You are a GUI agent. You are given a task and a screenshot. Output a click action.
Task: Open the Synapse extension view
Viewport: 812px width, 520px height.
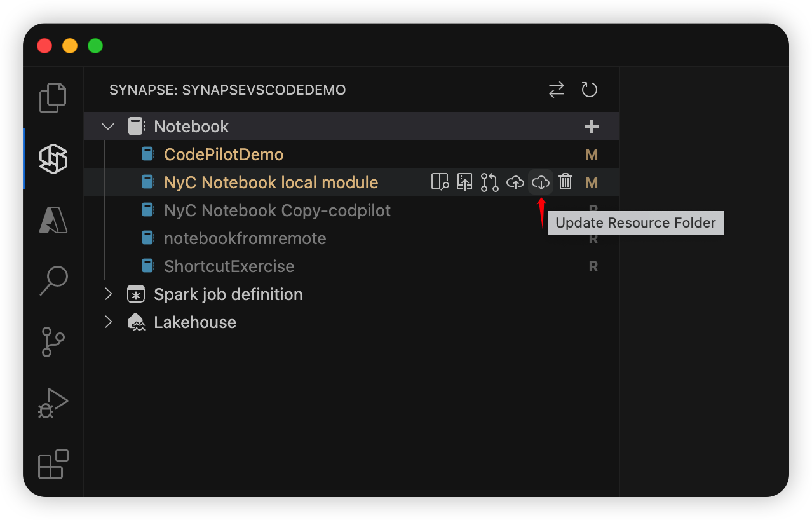(53, 158)
